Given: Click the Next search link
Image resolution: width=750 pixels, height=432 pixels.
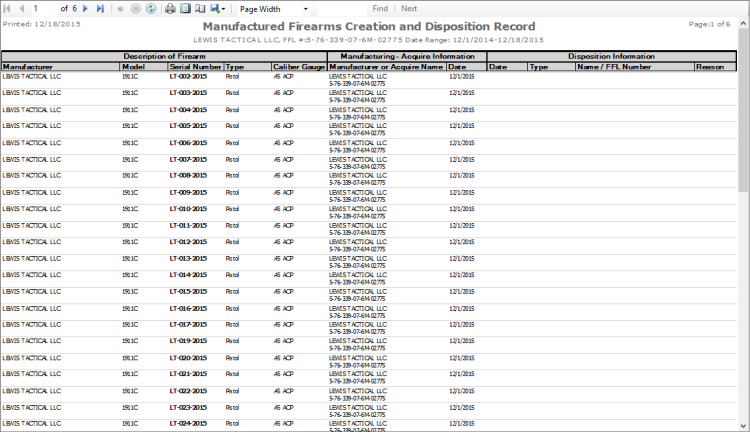Looking at the screenshot, I should [x=408, y=9].
